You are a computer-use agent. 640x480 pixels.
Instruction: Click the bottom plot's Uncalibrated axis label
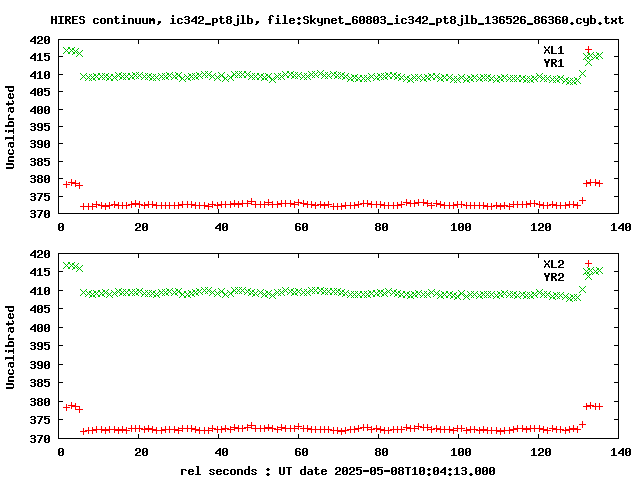coord(10,347)
